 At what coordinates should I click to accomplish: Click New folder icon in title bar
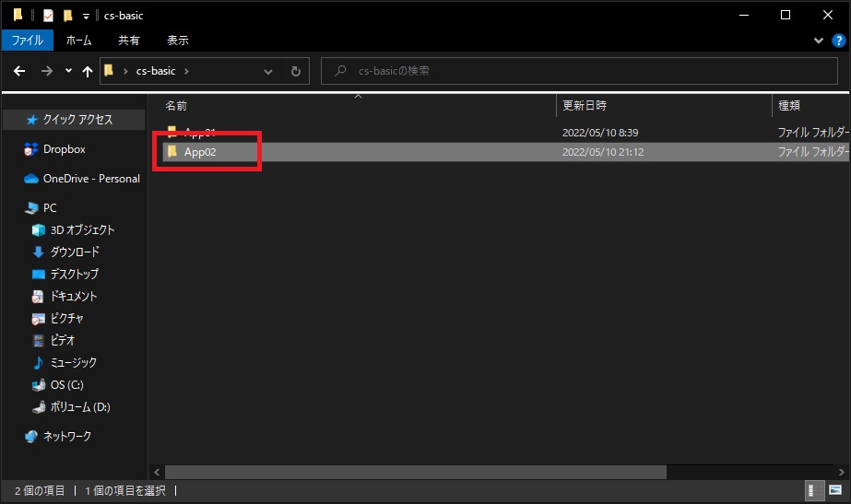click(67, 16)
